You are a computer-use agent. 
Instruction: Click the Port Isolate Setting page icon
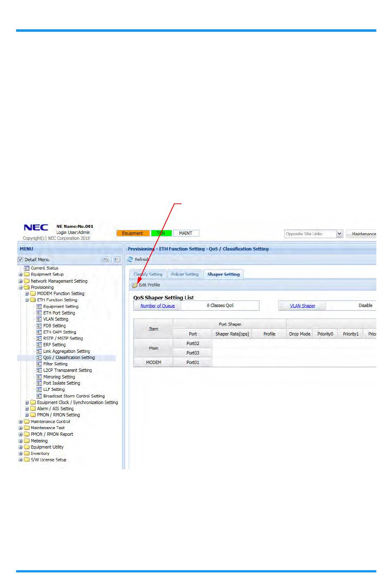point(39,383)
